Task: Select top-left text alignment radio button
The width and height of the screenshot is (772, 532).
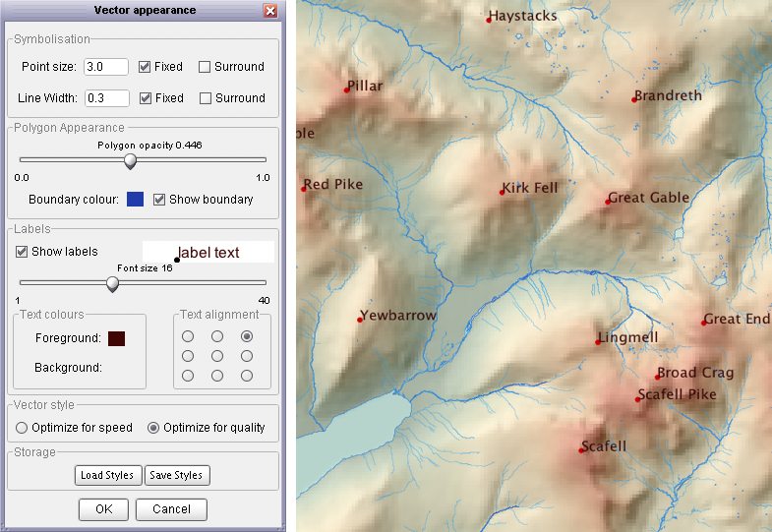Action: (x=187, y=336)
